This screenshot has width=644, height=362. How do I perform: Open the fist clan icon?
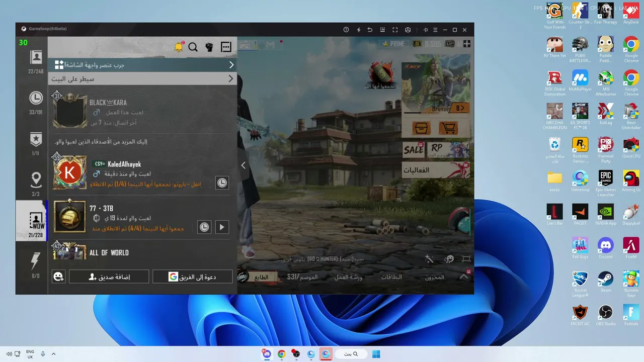tap(209, 47)
